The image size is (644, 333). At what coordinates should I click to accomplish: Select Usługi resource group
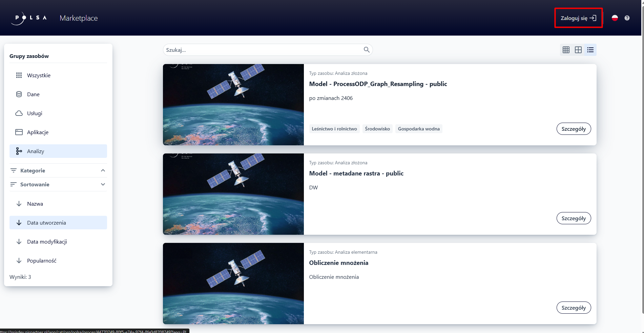click(x=58, y=113)
